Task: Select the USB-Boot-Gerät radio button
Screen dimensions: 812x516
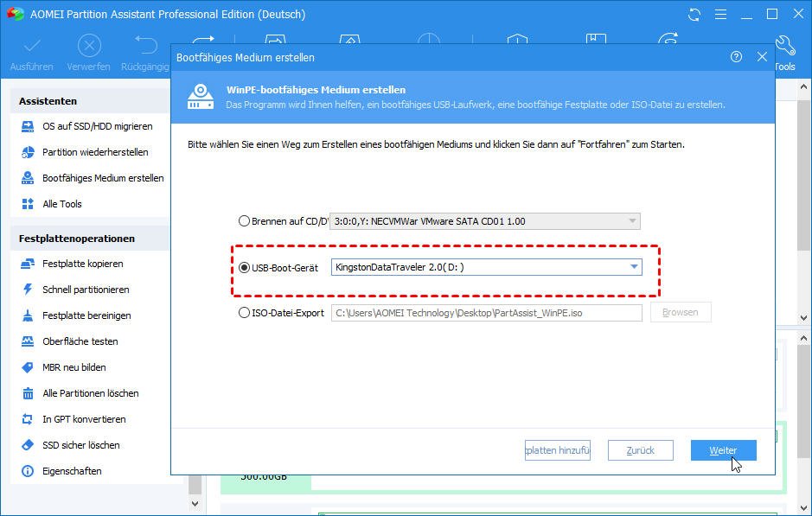Action: coord(244,268)
